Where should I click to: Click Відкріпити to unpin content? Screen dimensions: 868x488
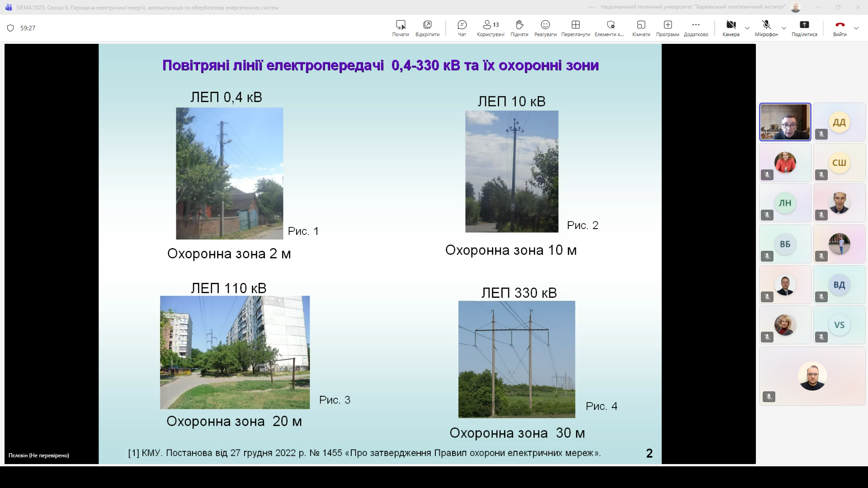[427, 28]
